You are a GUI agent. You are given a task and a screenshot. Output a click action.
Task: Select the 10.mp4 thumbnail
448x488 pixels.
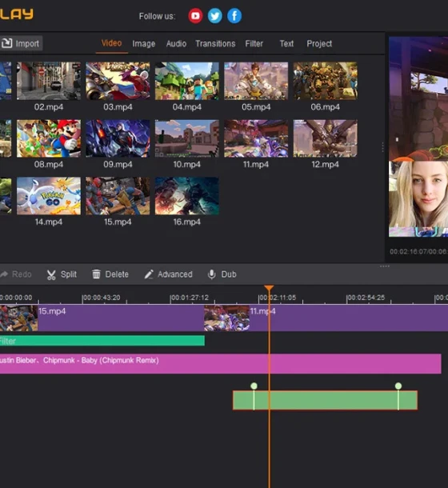[x=186, y=138]
